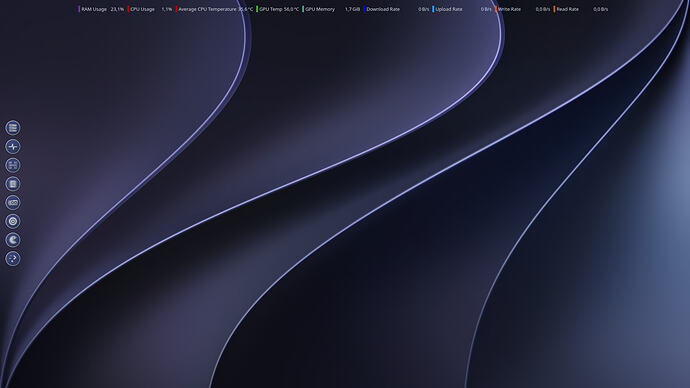Viewport: 690px width, 388px height.
Task: Click the CPU usage value 1,1%
Action: [167, 9]
